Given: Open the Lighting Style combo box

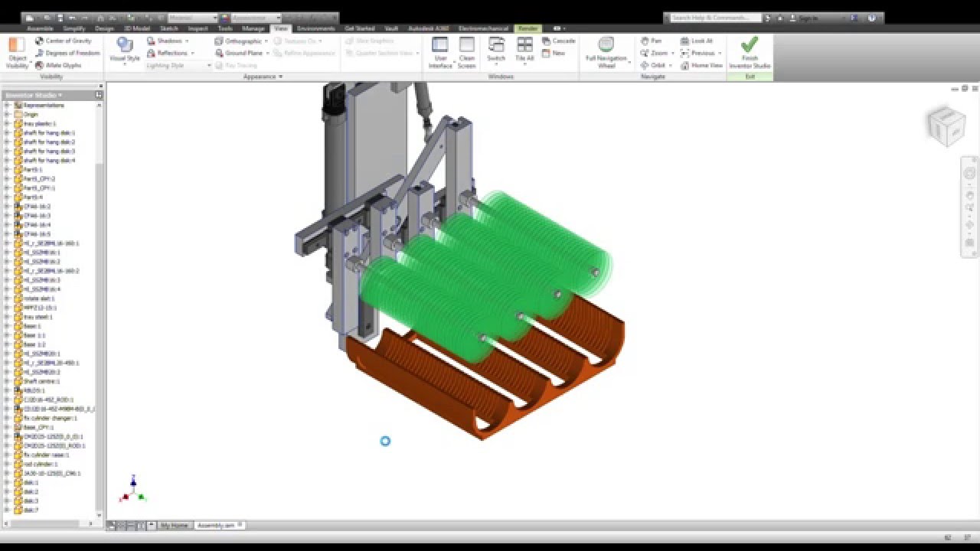Looking at the screenshot, I should pyautogui.click(x=178, y=66).
